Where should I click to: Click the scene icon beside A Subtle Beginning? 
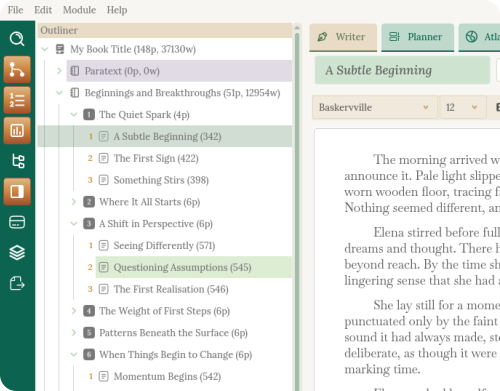click(x=104, y=136)
